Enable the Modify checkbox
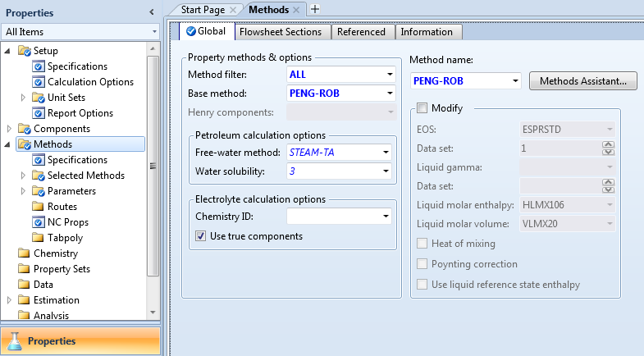The image size is (644, 356). click(422, 108)
